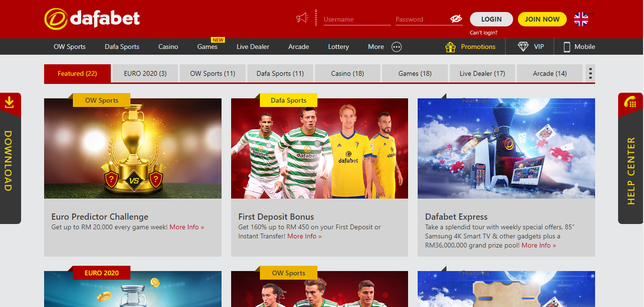Select the Live Dealer (17) tab
Screen dimensions: 644x307
click(482, 73)
